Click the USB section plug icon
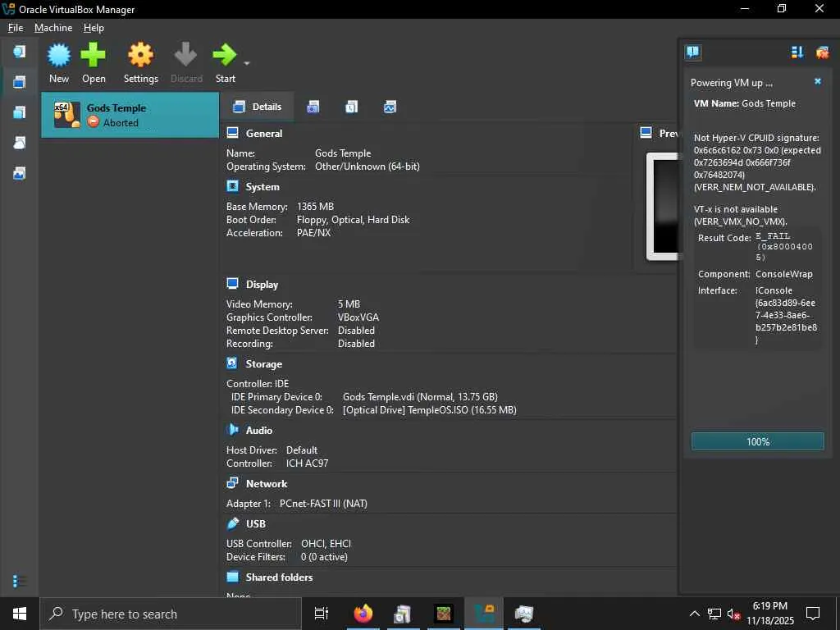The height and width of the screenshot is (630, 840). pos(232,523)
